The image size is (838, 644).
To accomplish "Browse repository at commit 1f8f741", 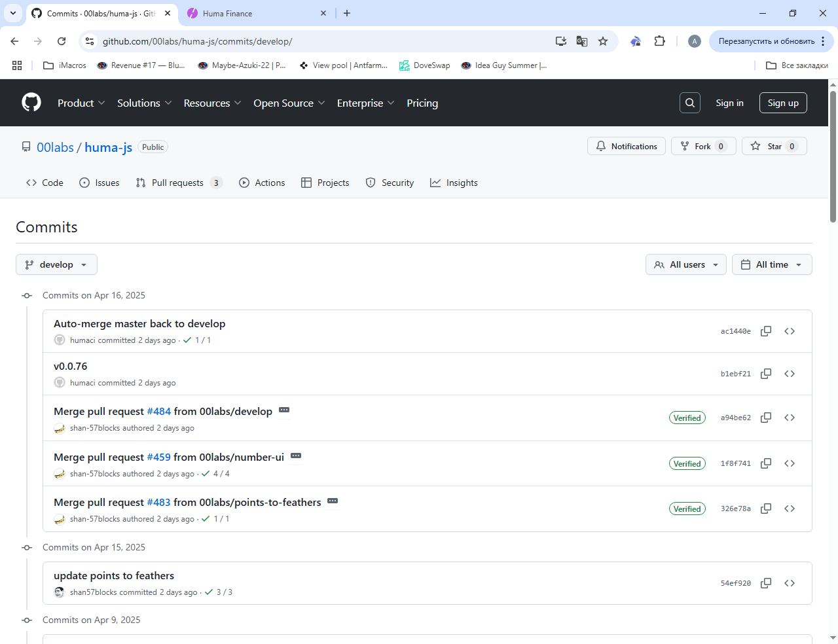I will point(790,463).
